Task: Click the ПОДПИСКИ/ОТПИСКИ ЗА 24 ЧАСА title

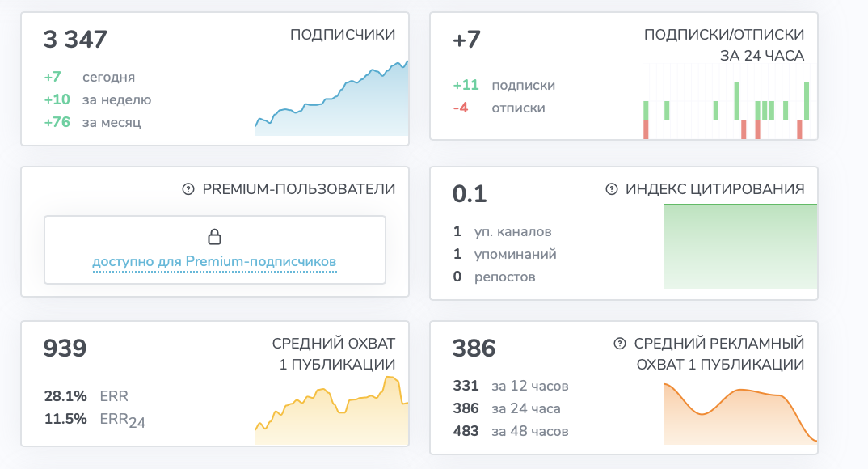Action: point(724,44)
